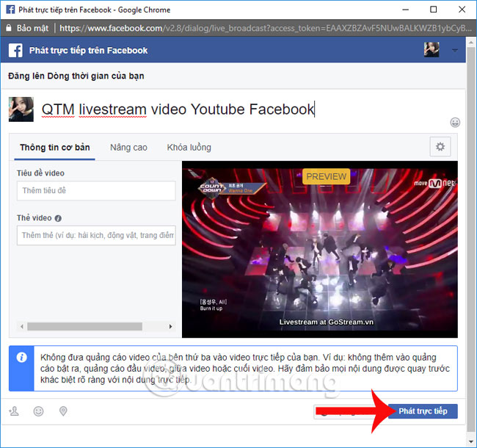Switch to the 'Nâng cao' tab
Image resolution: width=477 pixels, height=448 pixels.
pos(128,148)
